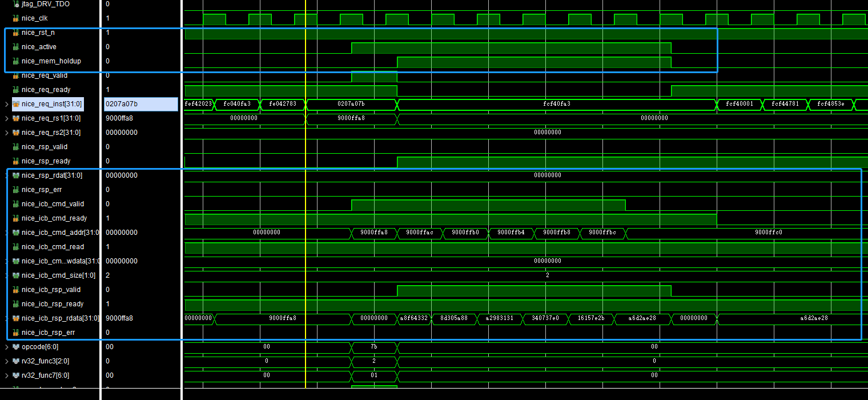Viewport: 868px width, 400px height.
Task: Expand the nice_req_rs1[31:0] bus
Action: [6, 118]
